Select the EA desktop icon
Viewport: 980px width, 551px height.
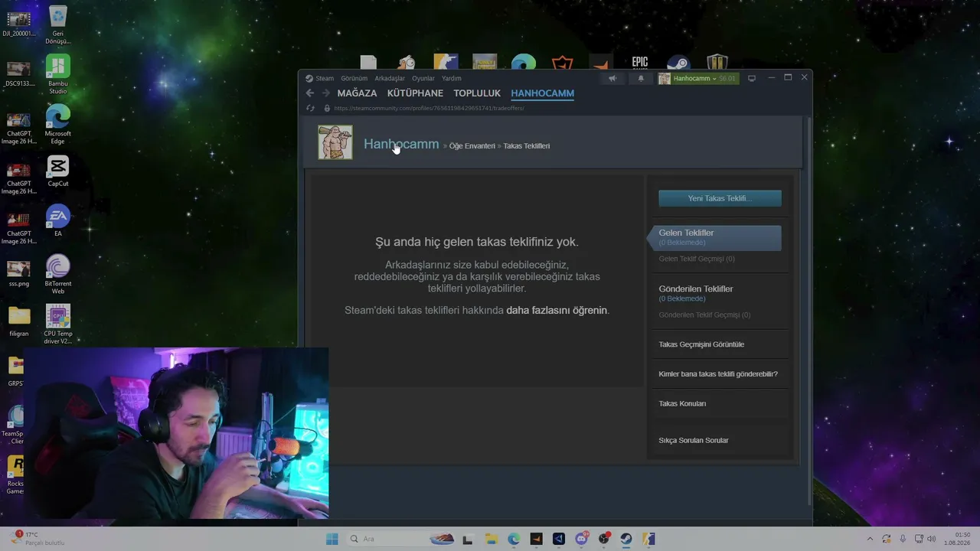58,221
